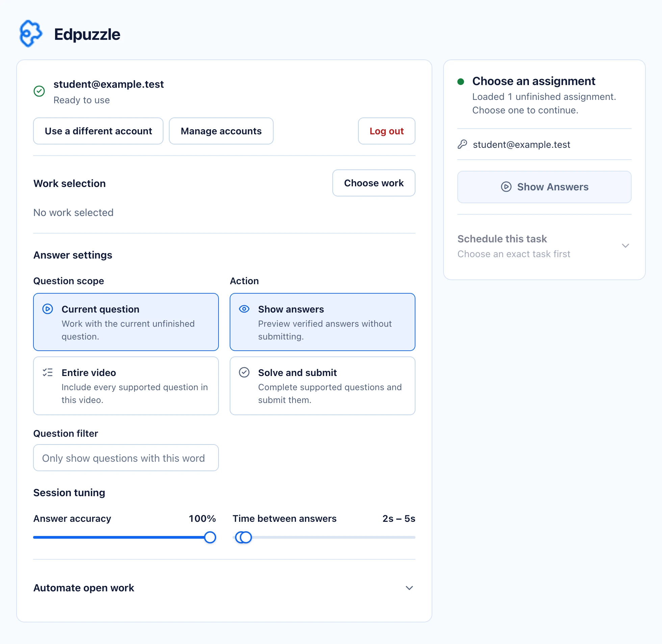Open the Choose work picker

tap(374, 183)
